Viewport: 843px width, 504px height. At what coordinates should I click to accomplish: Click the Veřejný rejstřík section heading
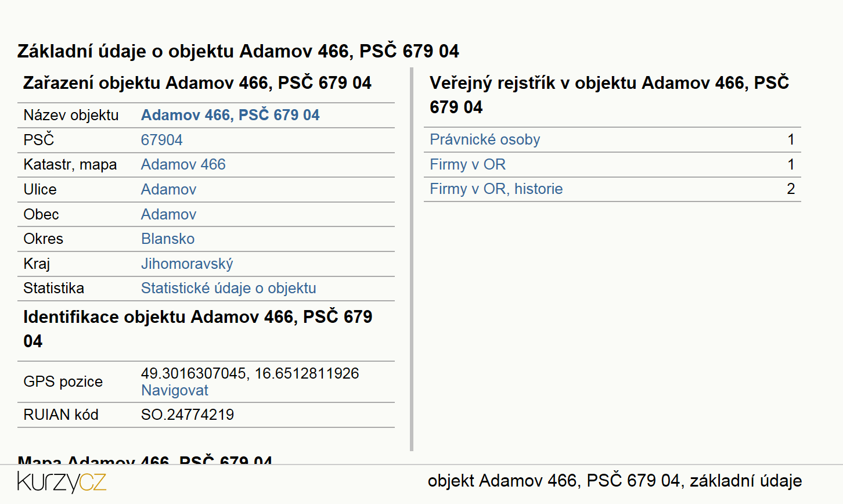[x=609, y=95]
